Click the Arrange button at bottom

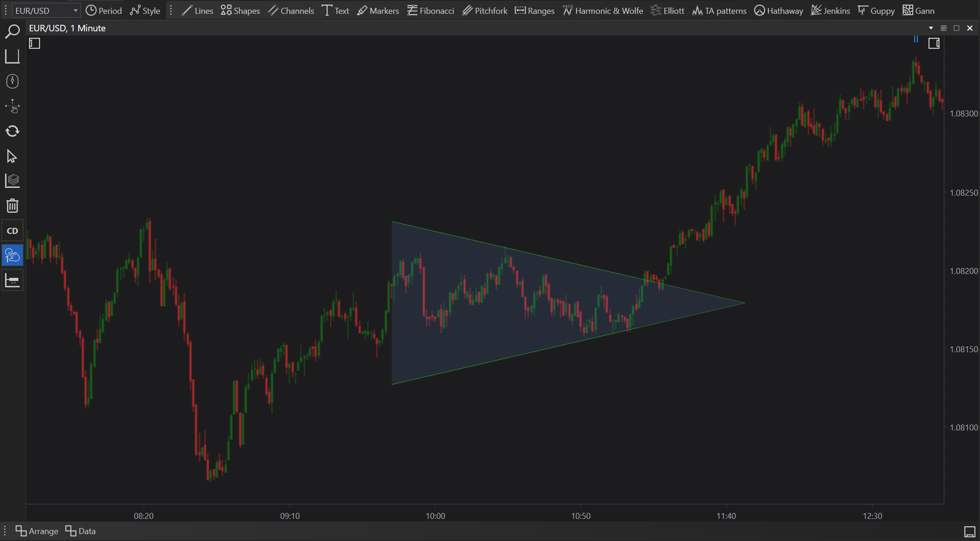tap(37, 531)
